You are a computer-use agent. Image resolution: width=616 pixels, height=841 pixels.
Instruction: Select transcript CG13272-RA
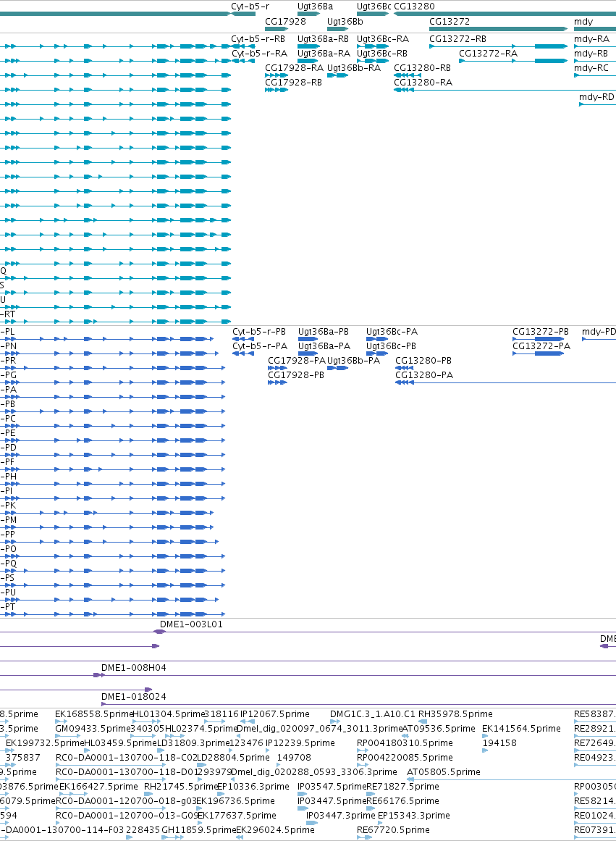(489, 54)
